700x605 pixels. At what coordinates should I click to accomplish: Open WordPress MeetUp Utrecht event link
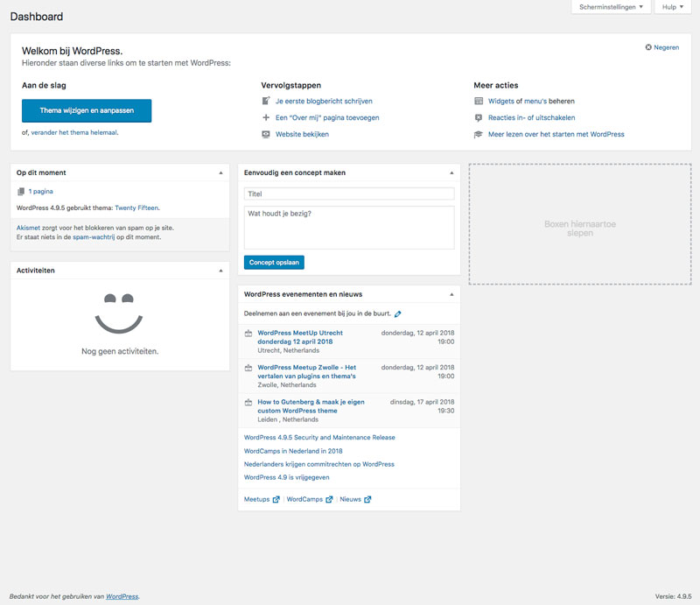[300, 337]
